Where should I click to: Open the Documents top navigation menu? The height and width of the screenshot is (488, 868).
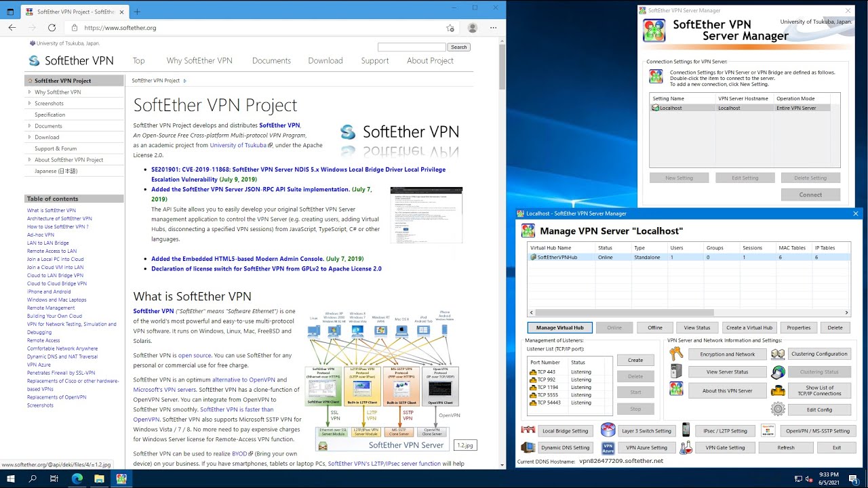(x=271, y=60)
